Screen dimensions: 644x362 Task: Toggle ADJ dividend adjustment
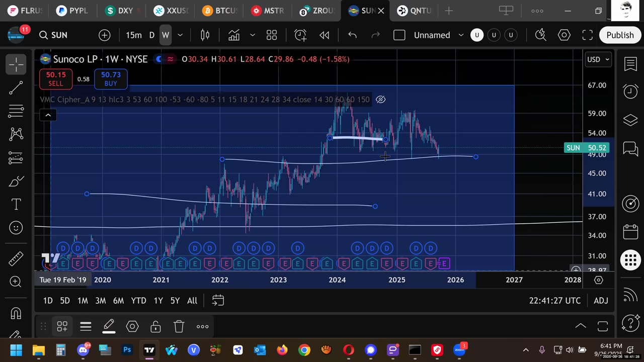coord(601,301)
